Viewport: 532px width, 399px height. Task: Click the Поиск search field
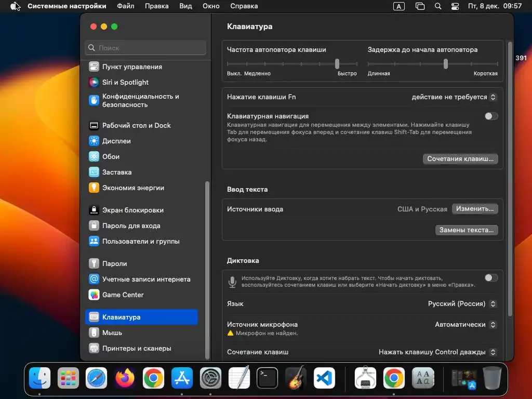click(145, 48)
